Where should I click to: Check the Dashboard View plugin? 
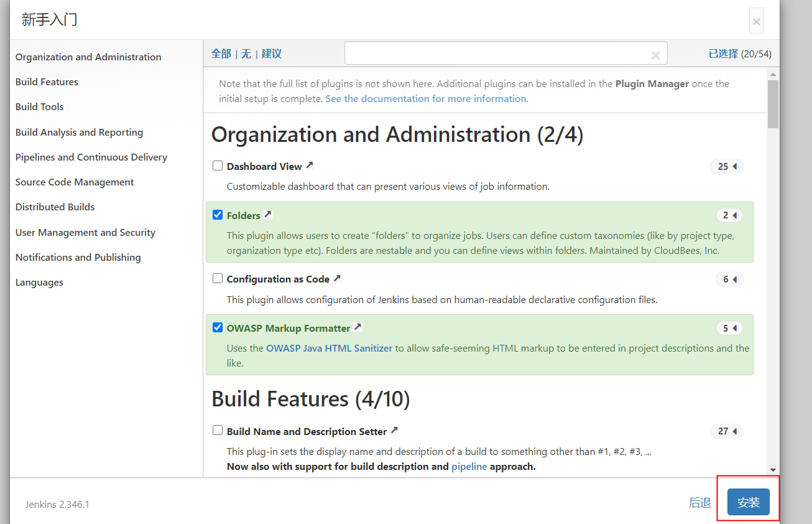218,166
